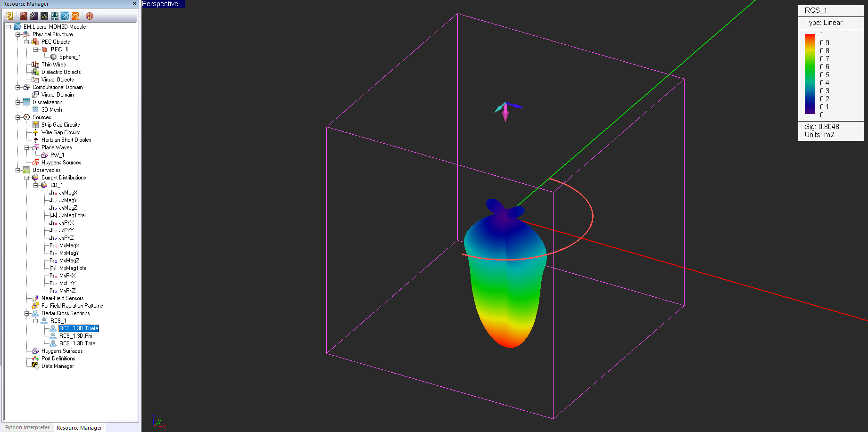Click the orange module toolbar icon
Screen dimensions: 868x432
[75, 16]
